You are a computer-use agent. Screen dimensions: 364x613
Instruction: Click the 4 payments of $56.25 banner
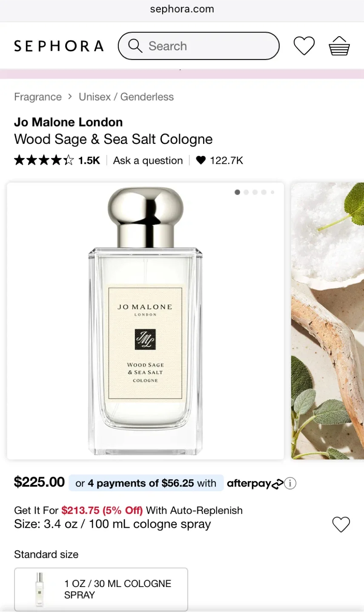click(x=146, y=483)
